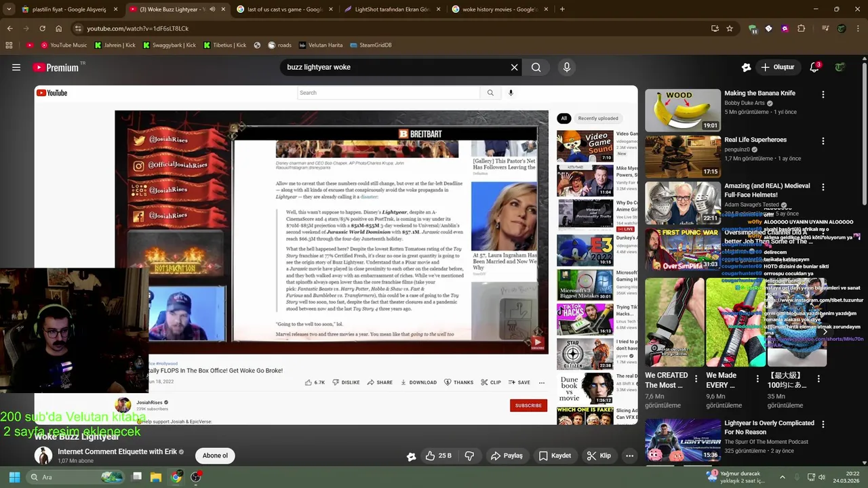Like the video showing 25 B likes
868x488 pixels.
tap(438, 455)
